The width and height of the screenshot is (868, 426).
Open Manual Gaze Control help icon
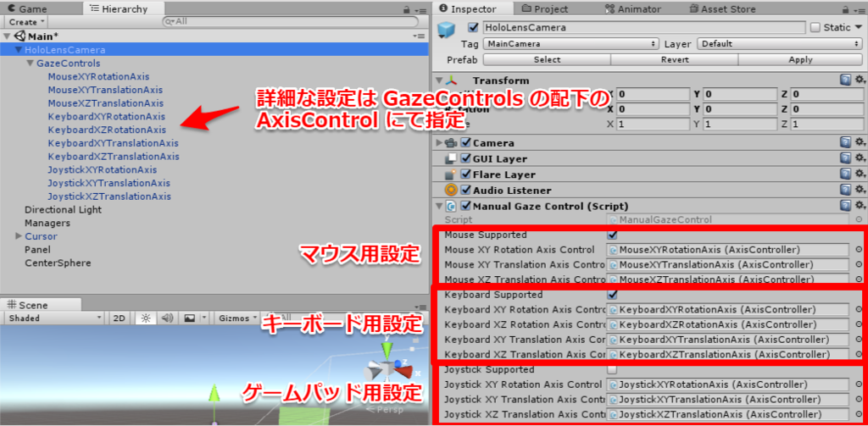pyautogui.click(x=846, y=206)
